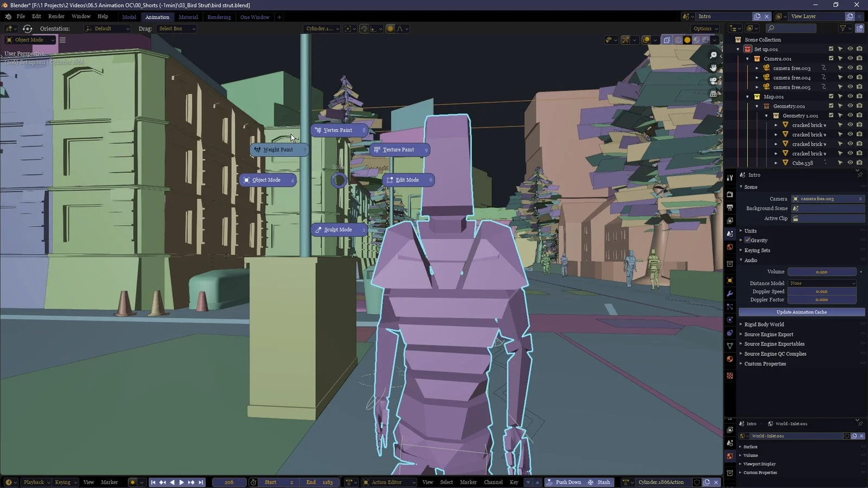
Task: Clear the Camera field with the X icon
Action: [860, 198]
